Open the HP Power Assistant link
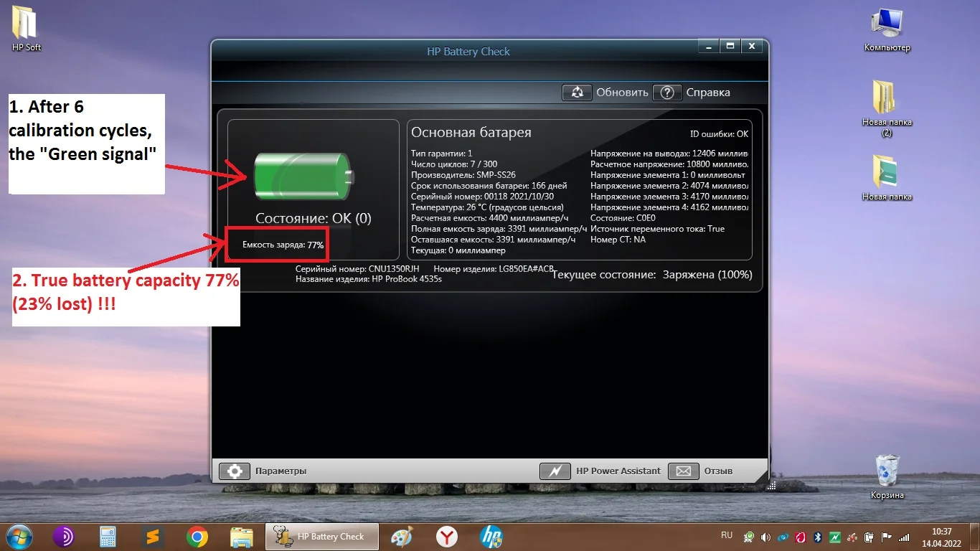Viewport: 980px width, 551px height. pyautogui.click(x=618, y=471)
